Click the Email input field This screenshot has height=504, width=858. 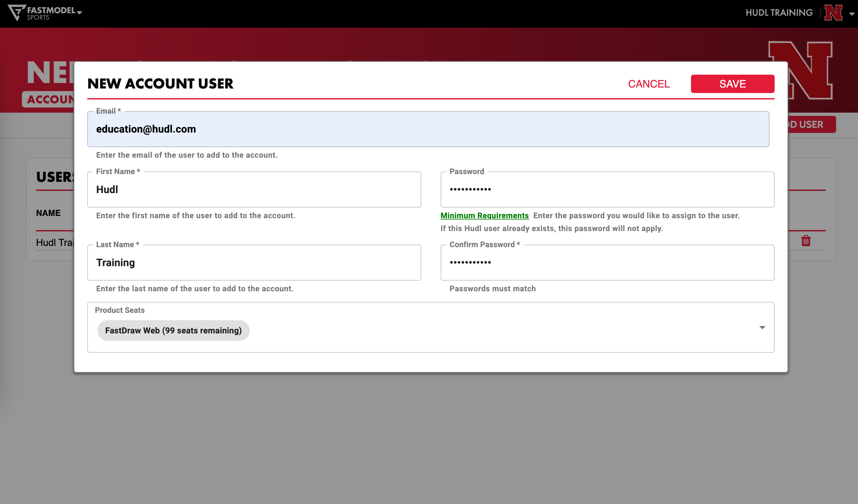428,129
